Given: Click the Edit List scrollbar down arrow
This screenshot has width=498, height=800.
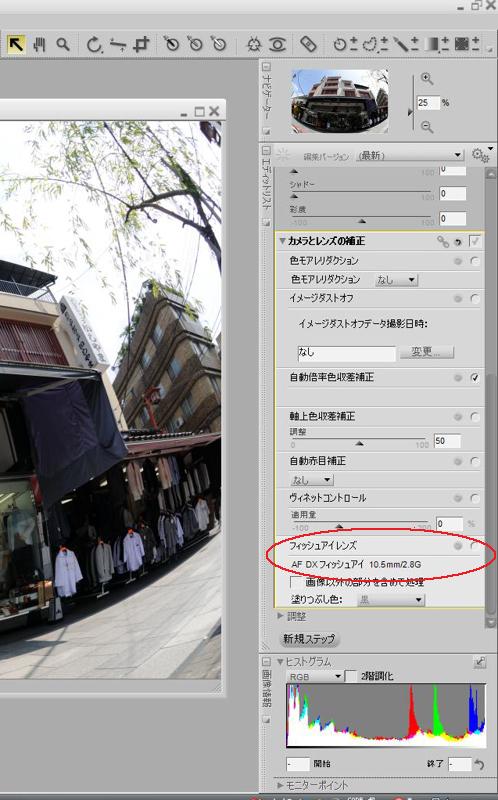Looking at the screenshot, I should 491,622.
